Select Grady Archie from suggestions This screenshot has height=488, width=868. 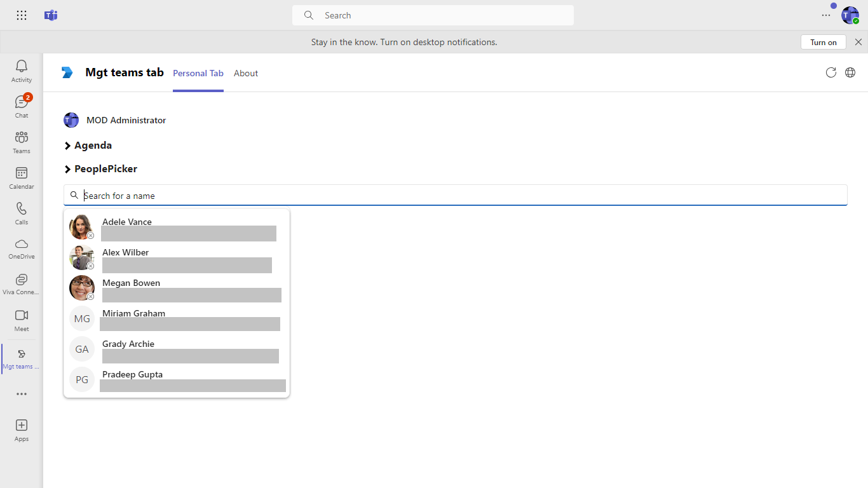[x=177, y=349]
